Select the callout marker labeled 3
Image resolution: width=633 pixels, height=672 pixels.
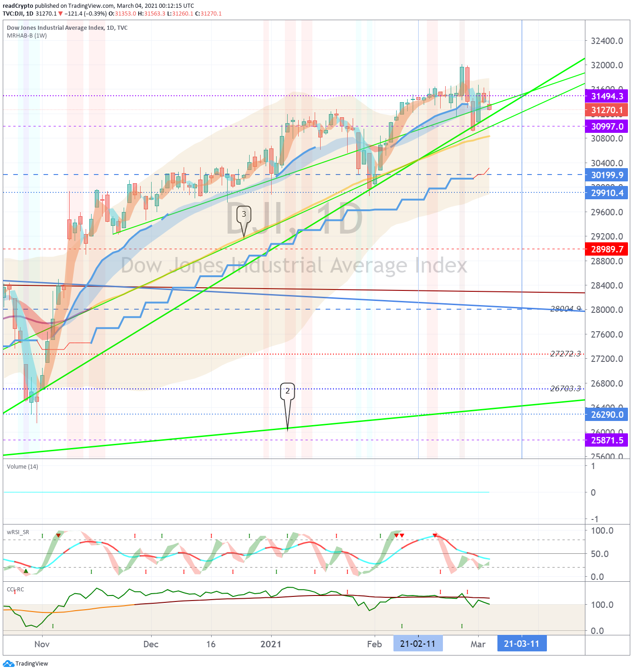(x=244, y=214)
